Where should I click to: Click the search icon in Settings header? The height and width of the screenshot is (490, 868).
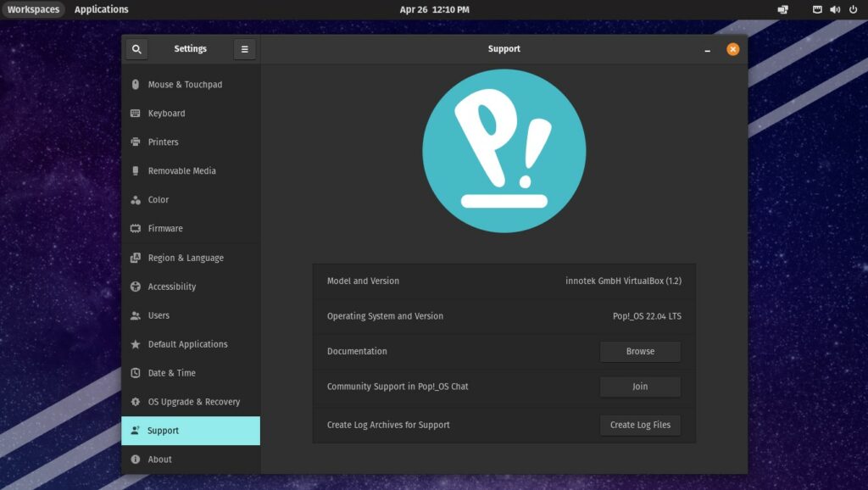click(x=136, y=49)
